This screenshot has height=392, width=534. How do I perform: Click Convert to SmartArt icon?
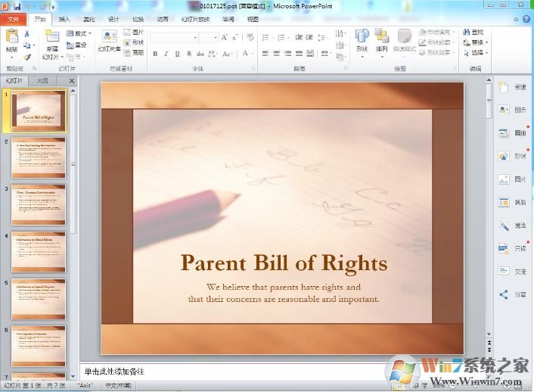coord(340,57)
